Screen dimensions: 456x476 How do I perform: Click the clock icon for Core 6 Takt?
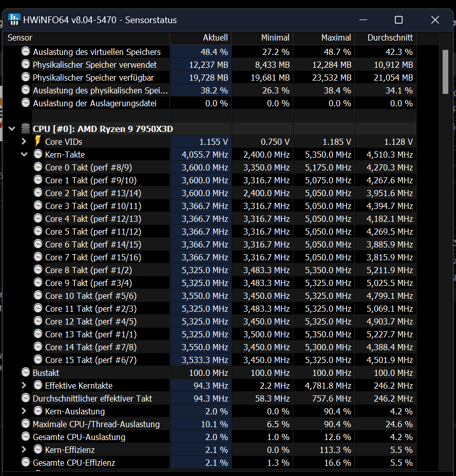38,244
